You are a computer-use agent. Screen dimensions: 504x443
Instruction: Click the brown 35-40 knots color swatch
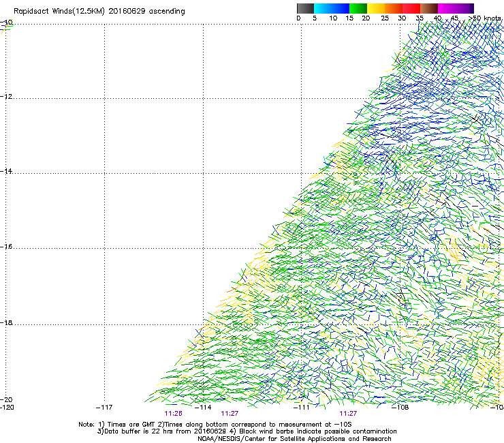(x=429, y=8)
